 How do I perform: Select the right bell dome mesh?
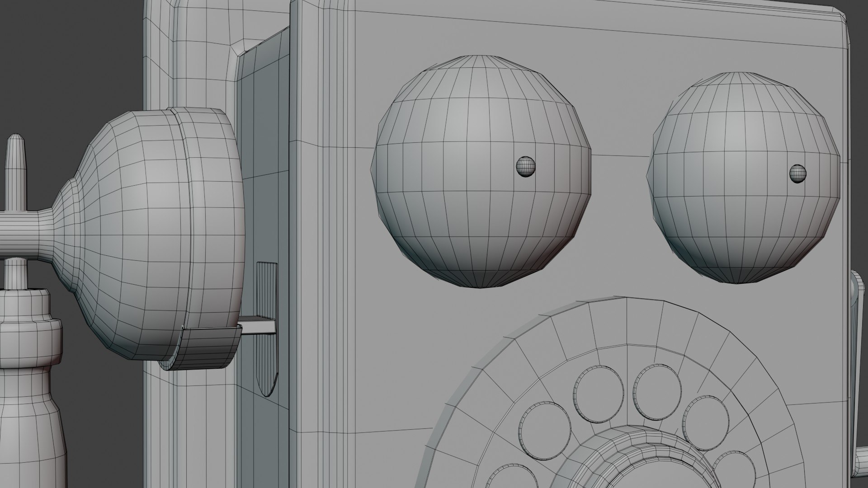pyautogui.click(x=744, y=178)
